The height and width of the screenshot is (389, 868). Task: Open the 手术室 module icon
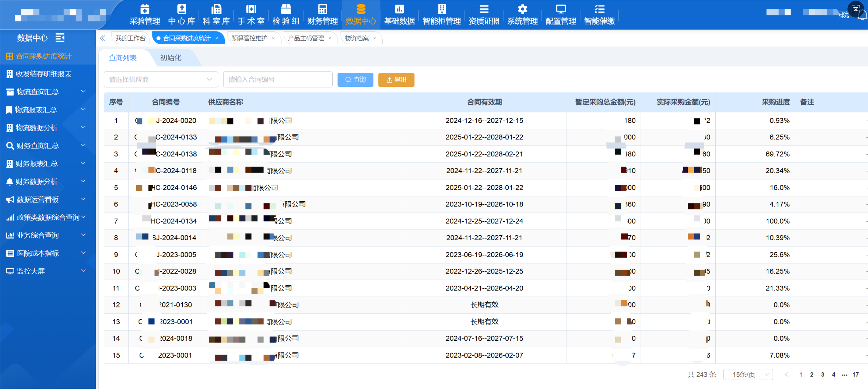251,9
